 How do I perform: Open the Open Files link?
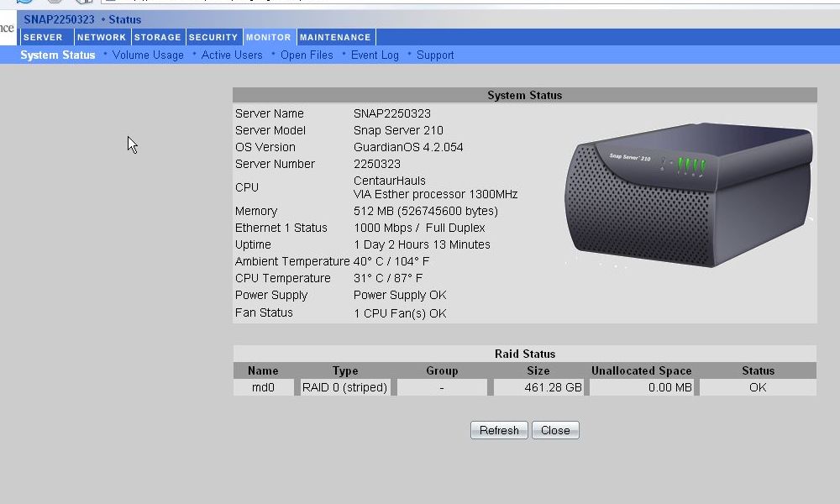[x=307, y=55]
